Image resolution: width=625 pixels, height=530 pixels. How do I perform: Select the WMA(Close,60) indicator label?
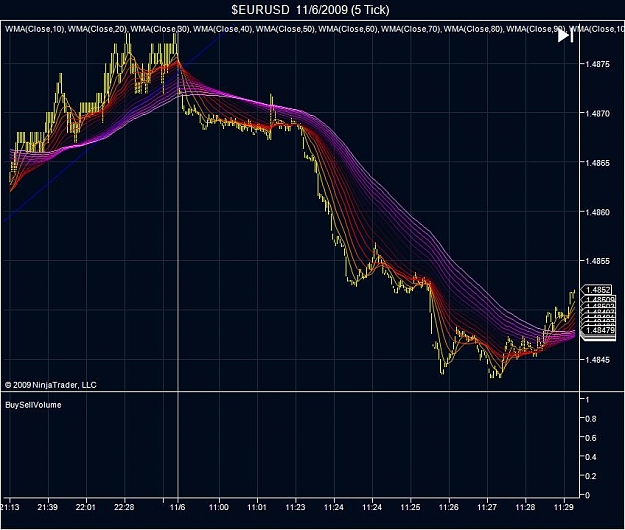tap(348, 29)
